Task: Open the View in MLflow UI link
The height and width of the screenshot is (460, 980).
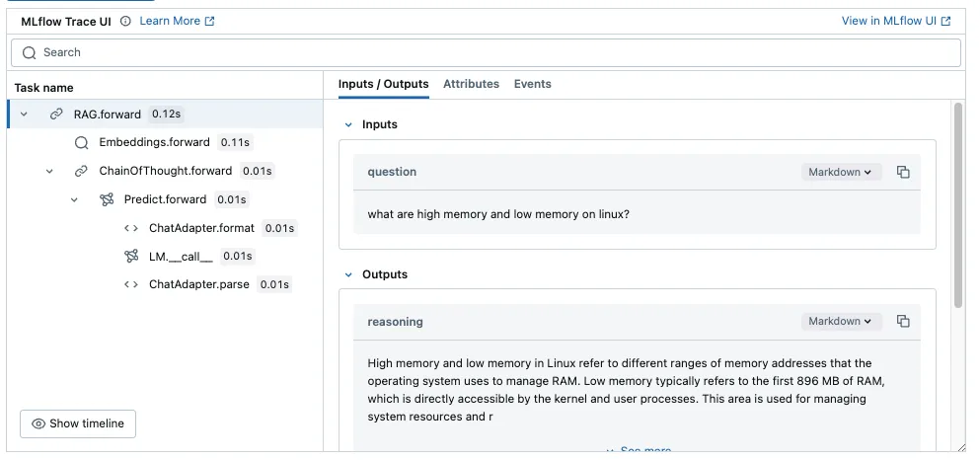Action: pos(896,22)
